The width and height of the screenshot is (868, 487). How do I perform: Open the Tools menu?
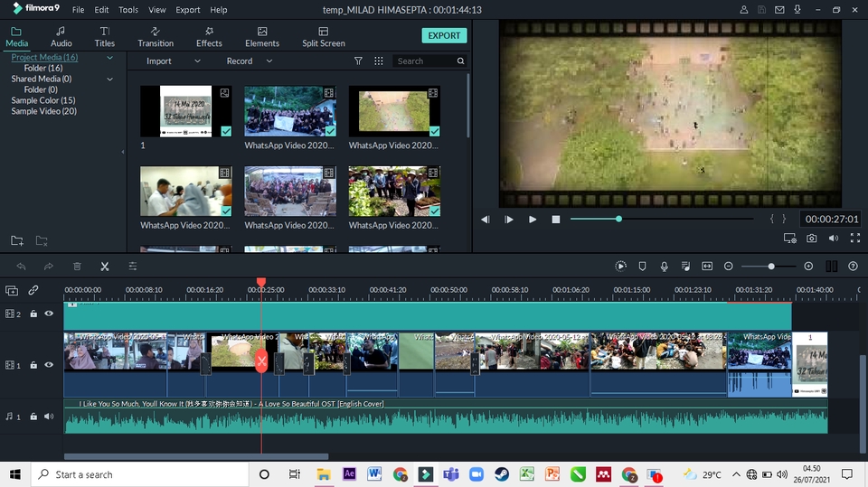point(128,10)
